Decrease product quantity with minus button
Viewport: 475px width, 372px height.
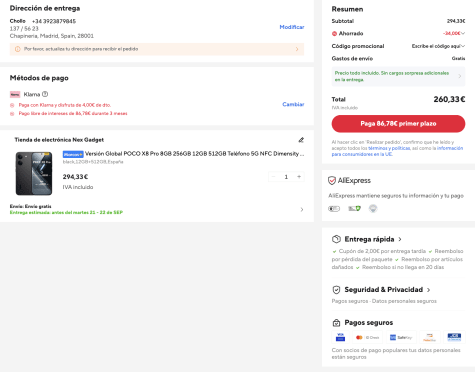pyautogui.click(x=273, y=177)
